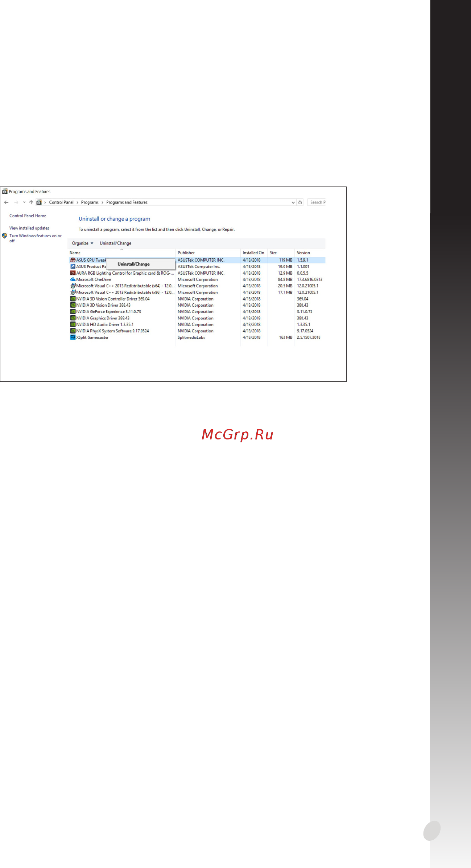Viewport: 471px width, 868px height.
Task: Click the Back arrow in Programs and Features
Action: (x=6, y=202)
